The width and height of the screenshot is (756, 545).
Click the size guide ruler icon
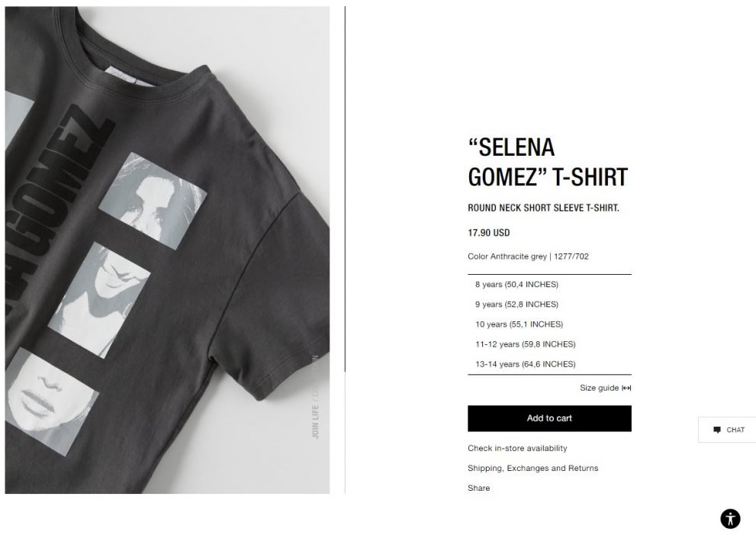tap(626, 388)
